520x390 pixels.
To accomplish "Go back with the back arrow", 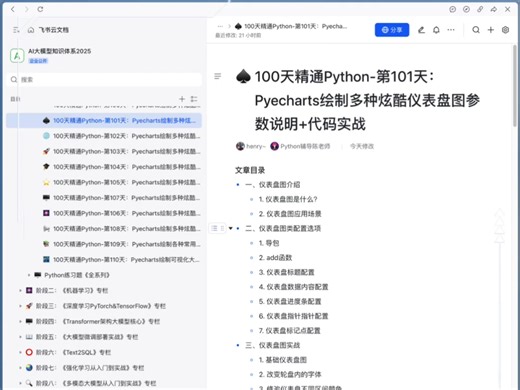I will point(13,9).
